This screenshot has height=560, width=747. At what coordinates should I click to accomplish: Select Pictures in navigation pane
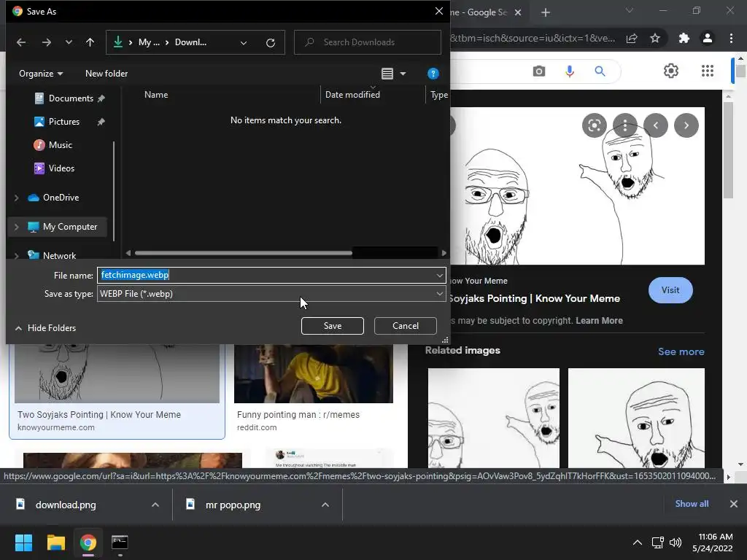(64, 122)
